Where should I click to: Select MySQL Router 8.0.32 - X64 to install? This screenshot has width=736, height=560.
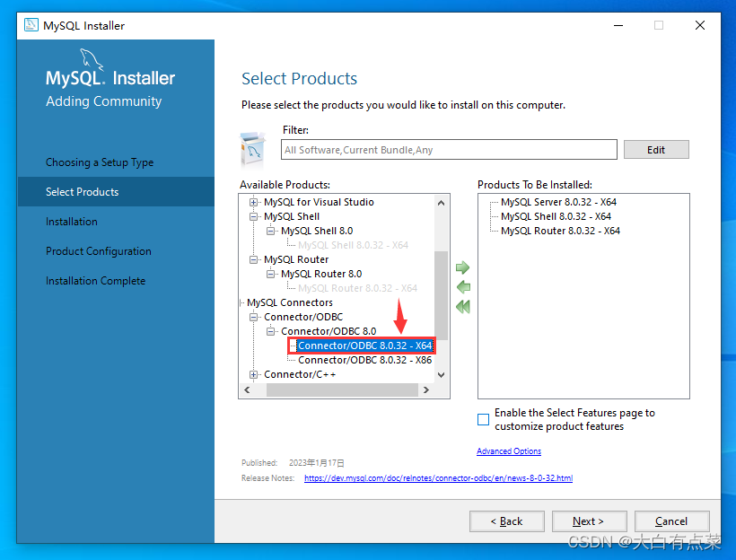560,231
